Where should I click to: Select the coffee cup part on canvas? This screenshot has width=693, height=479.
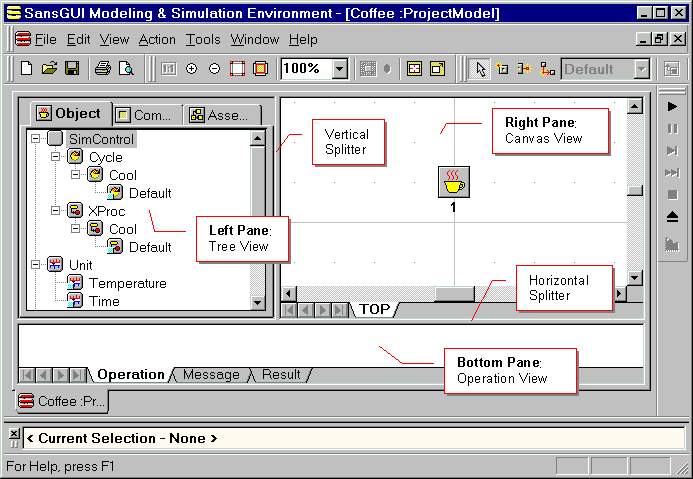pos(453,183)
